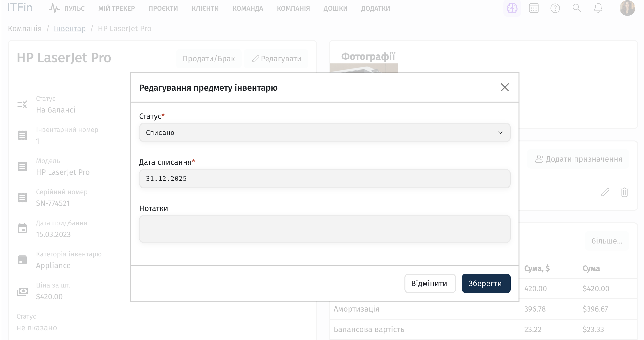Open the user avatar menu
Image resolution: width=644 pixels, height=340 pixels.
(x=627, y=8)
